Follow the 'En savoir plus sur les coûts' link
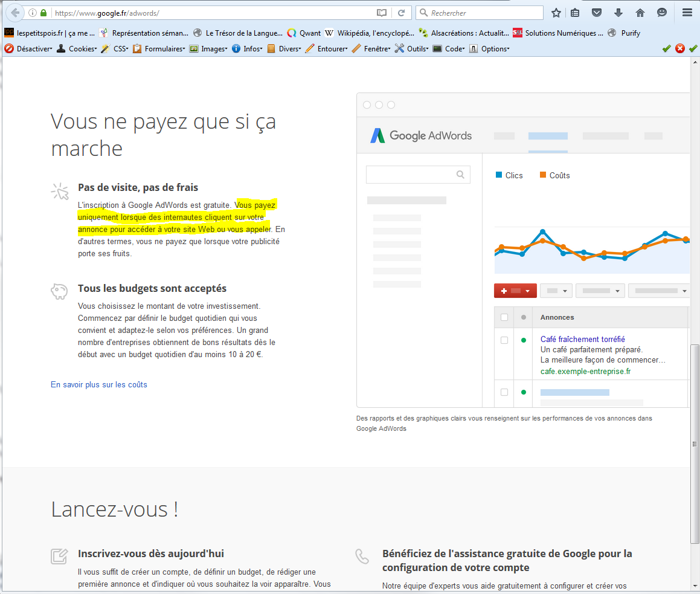Image resolution: width=700 pixels, height=594 pixels. 99,384
